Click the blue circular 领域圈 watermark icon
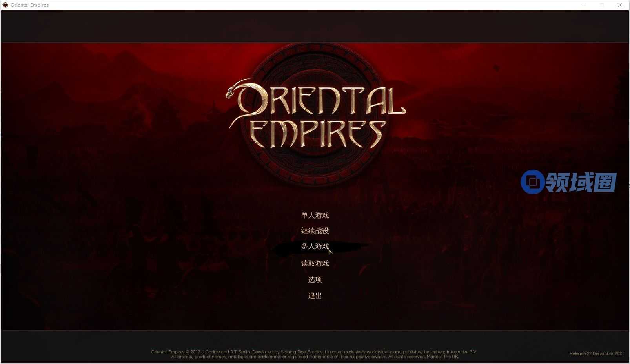 (x=532, y=182)
